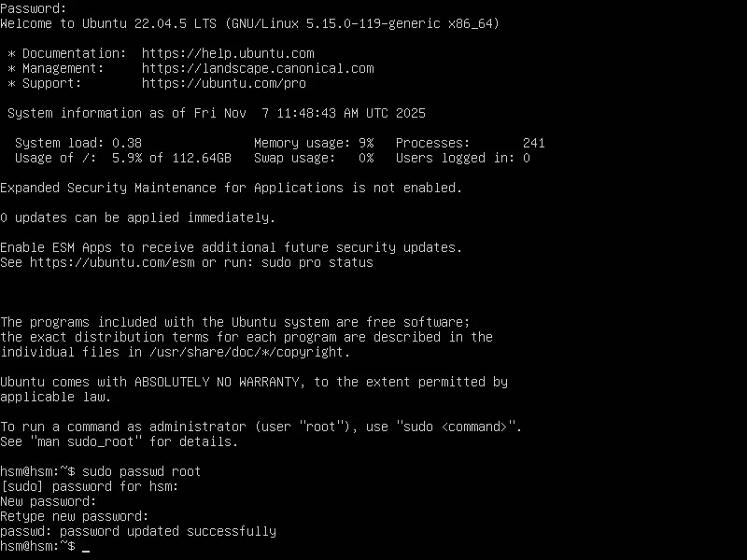Click the '[sudo] password for hsm:' line
This screenshot has height=560, width=747.
click(x=90, y=486)
